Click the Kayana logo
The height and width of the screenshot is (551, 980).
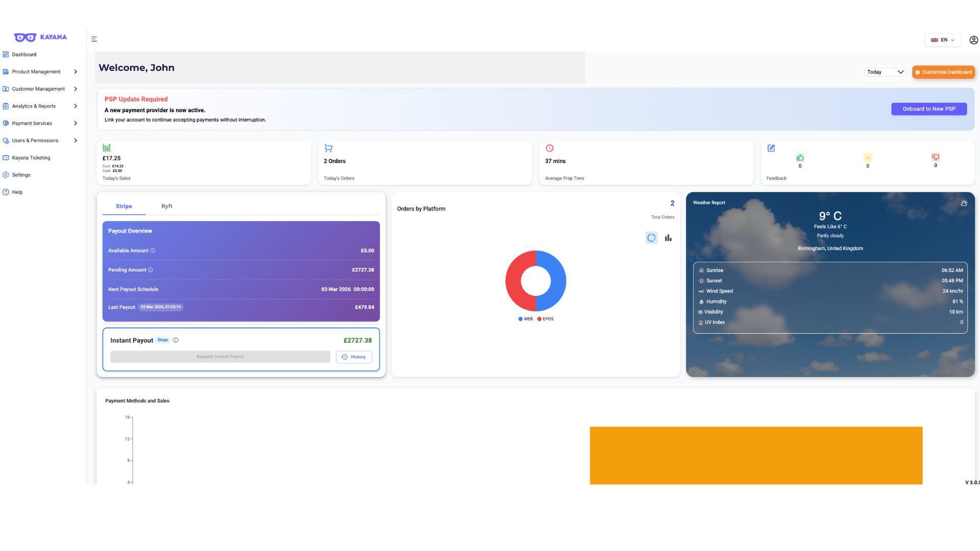(40, 37)
